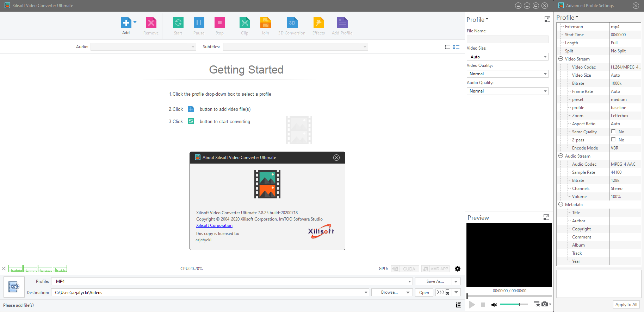Adjust the preview volume slider
This screenshot has height=312, width=644.
coord(514,304)
